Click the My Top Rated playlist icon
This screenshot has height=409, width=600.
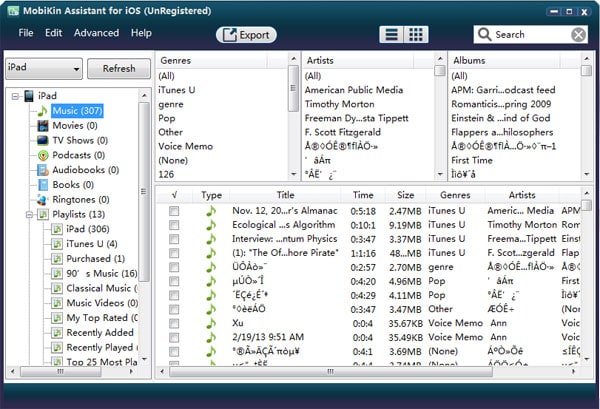[57, 318]
